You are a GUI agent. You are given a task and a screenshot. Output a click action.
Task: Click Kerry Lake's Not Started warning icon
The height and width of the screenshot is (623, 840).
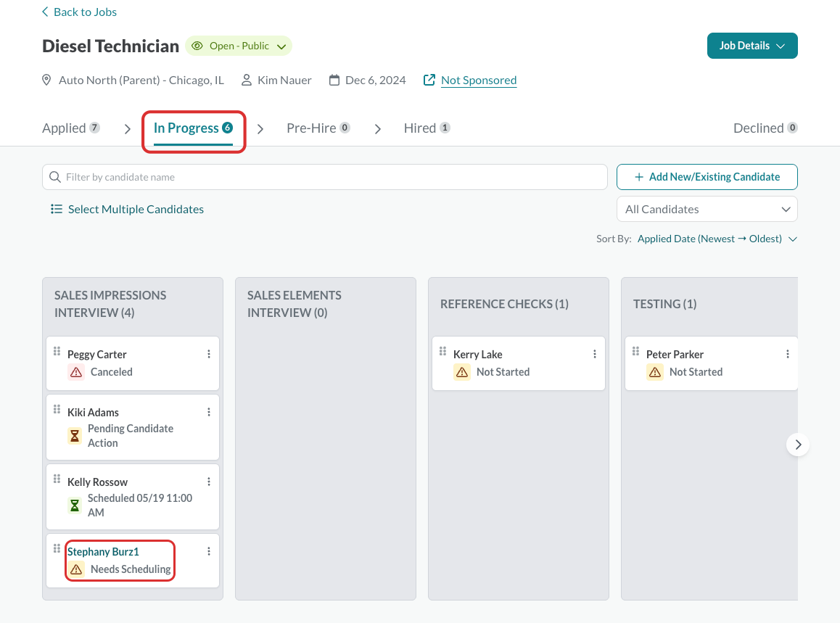point(462,372)
